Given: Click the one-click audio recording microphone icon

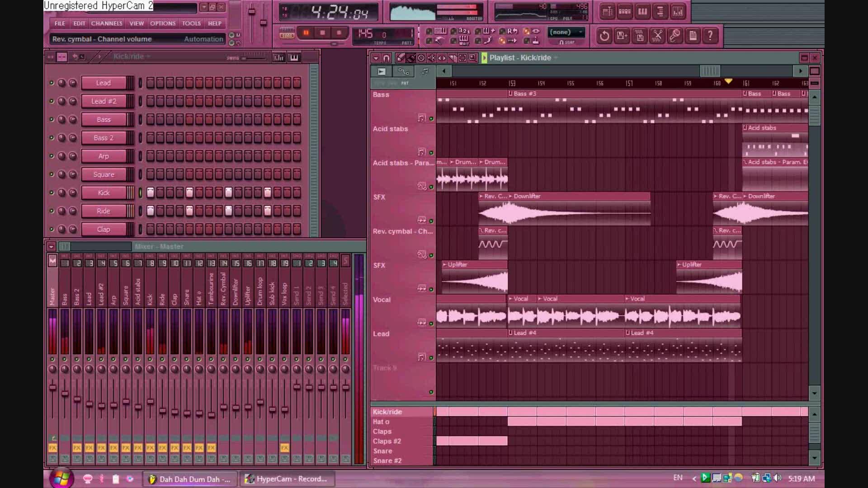Looking at the screenshot, I should [x=675, y=36].
